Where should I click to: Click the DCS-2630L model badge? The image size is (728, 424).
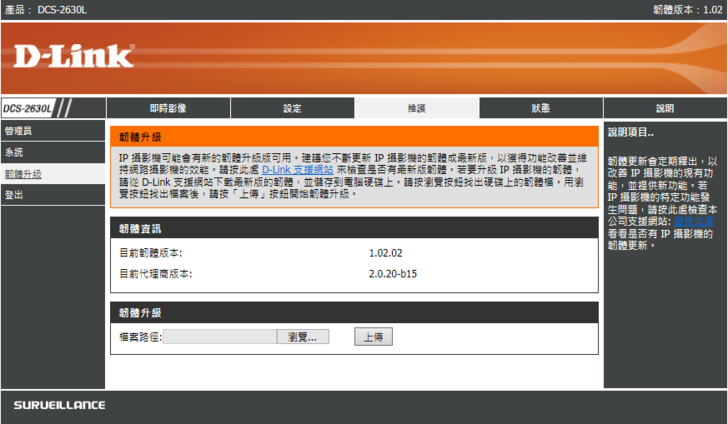tap(27, 109)
